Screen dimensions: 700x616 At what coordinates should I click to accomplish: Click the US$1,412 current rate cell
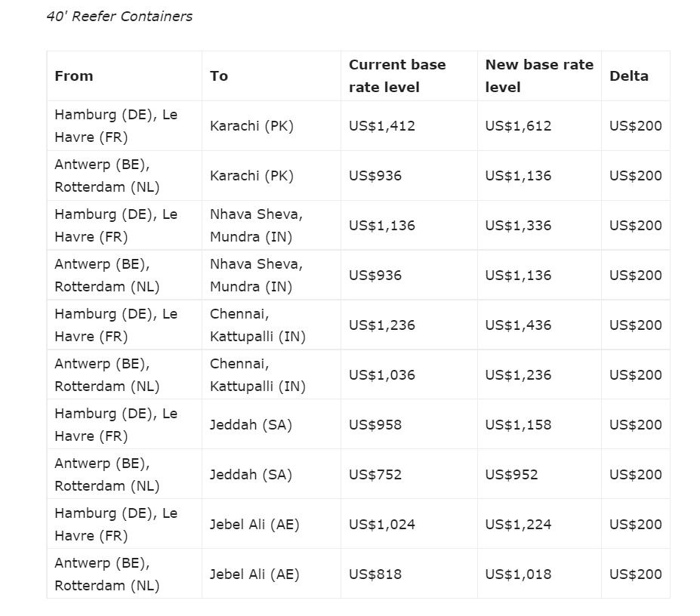pyautogui.click(x=382, y=126)
